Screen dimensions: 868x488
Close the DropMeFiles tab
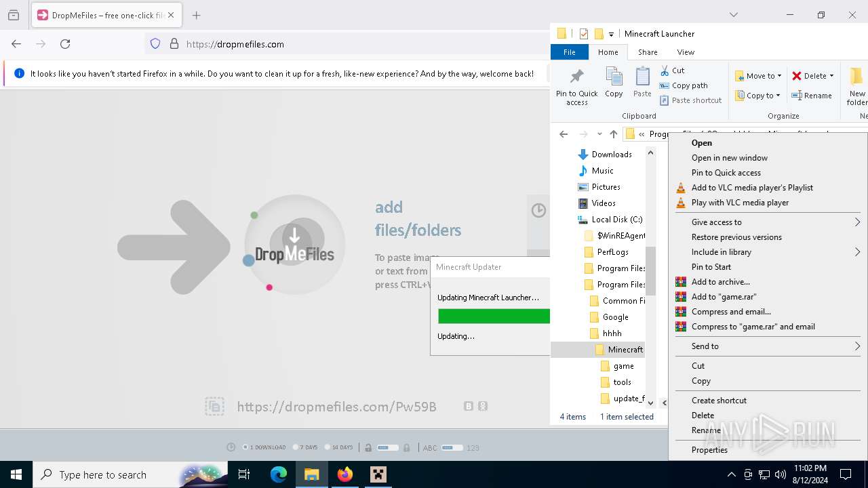click(171, 15)
